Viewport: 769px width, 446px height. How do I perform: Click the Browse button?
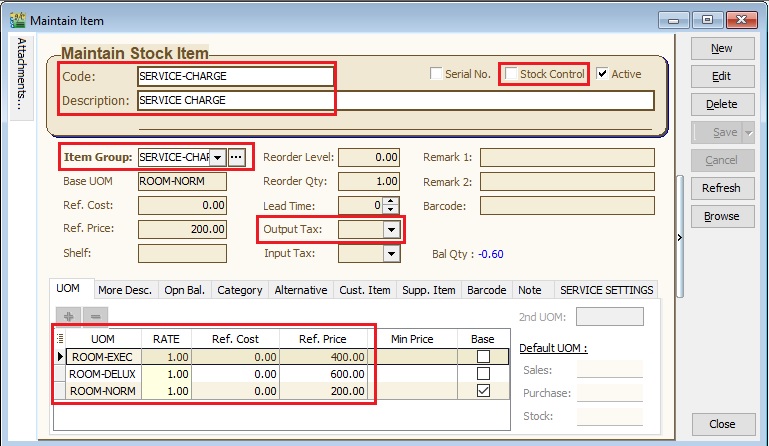(720, 216)
